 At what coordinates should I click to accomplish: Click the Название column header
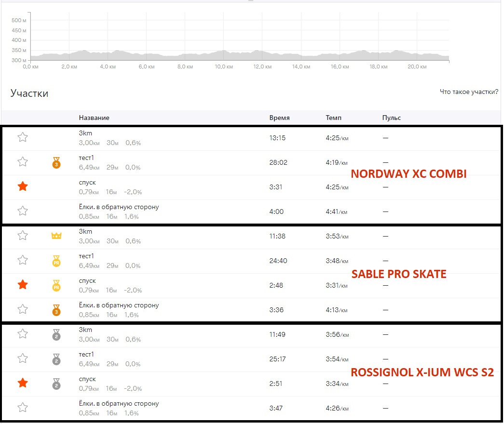click(94, 118)
